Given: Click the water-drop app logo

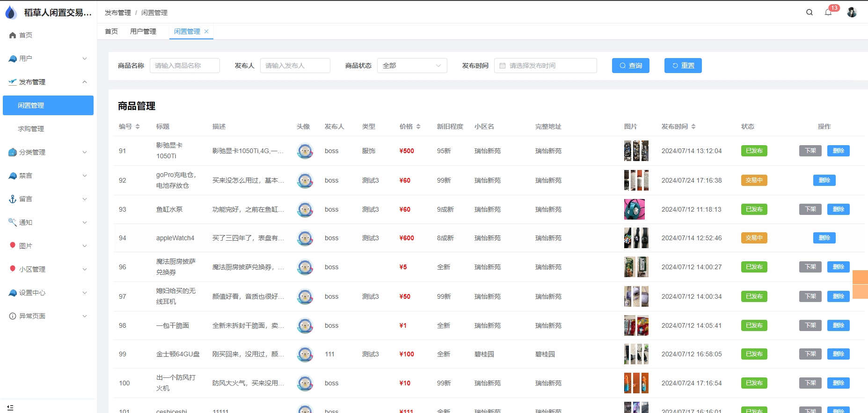Looking at the screenshot, I should [11, 13].
